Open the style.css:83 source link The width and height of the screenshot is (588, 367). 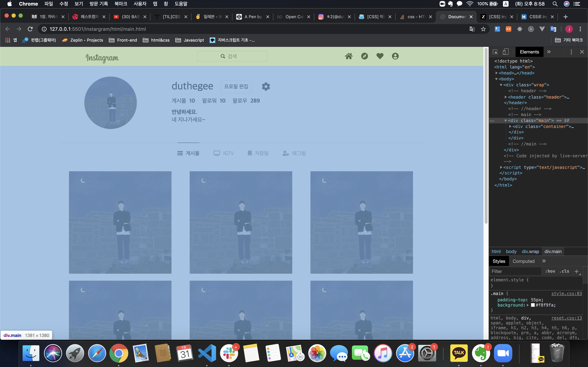[566, 293]
